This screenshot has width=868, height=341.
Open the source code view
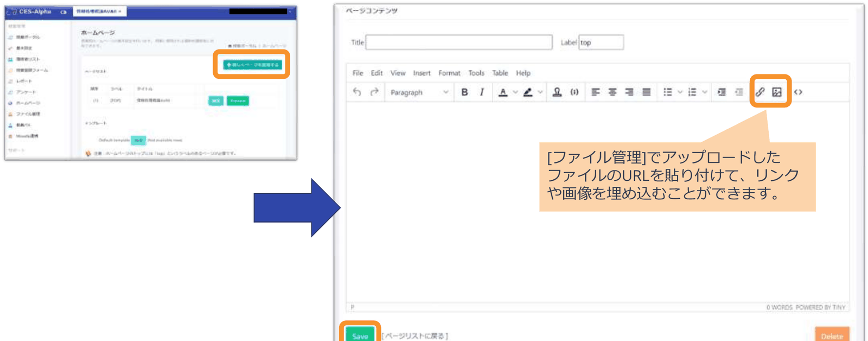point(798,92)
